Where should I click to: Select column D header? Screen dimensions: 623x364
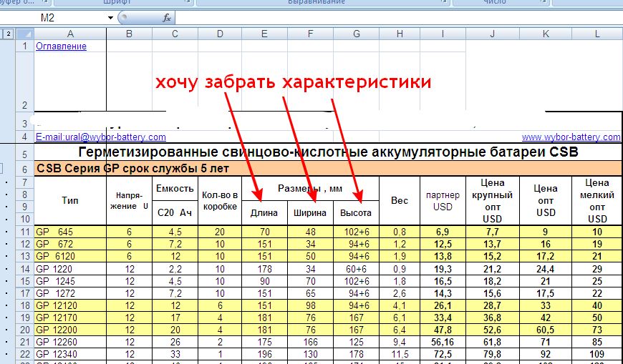coord(220,34)
